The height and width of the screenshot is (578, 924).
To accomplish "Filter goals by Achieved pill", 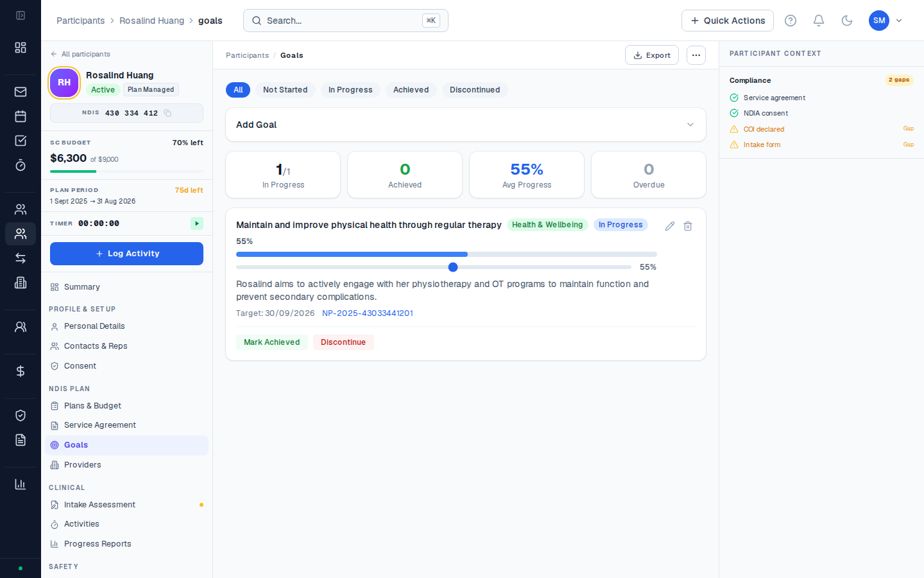I will 411,90.
